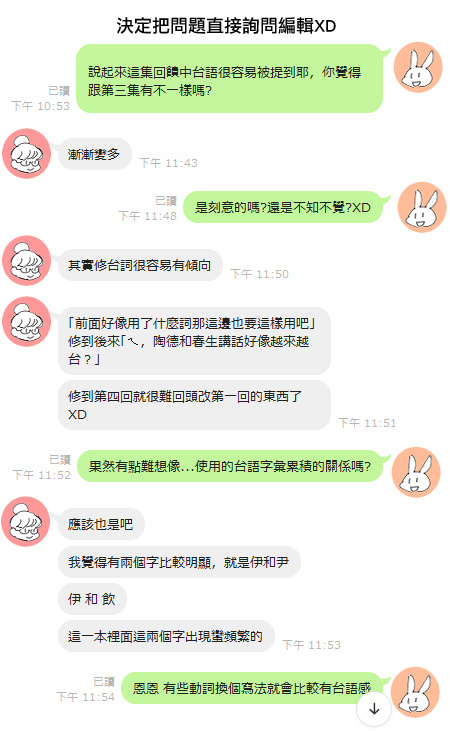
Task: Click pink avatar beside 其實修台詞很容易有傾向
Action: pyautogui.click(x=27, y=261)
